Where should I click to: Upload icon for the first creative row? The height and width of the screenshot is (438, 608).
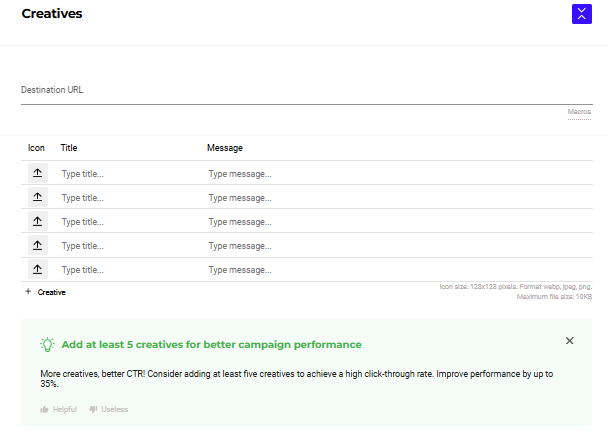coord(37,173)
